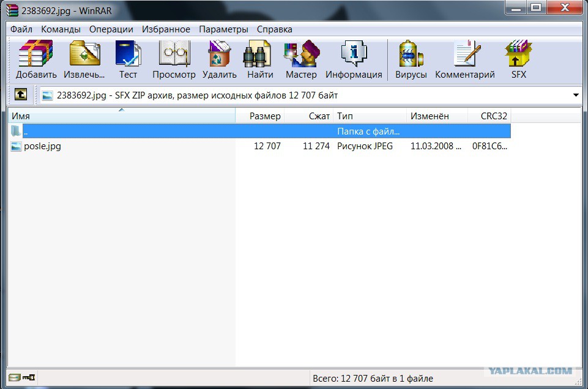The width and height of the screenshot is (588, 389).
Task: Open the Параметры menu
Action: (x=223, y=29)
